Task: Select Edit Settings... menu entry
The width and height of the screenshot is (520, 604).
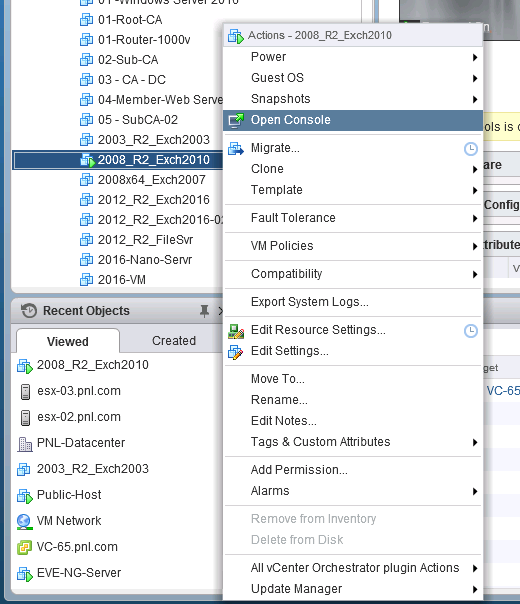Action: tap(353, 351)
